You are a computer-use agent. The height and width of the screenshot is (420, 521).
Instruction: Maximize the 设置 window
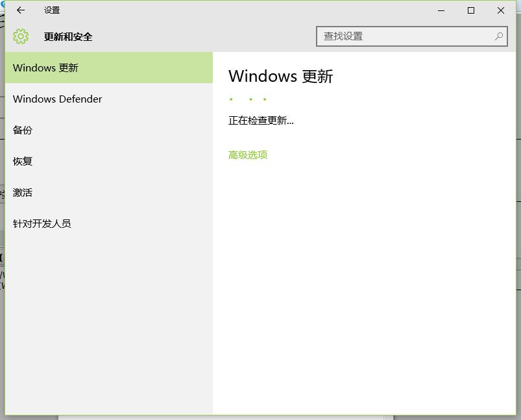coord(471,10)
